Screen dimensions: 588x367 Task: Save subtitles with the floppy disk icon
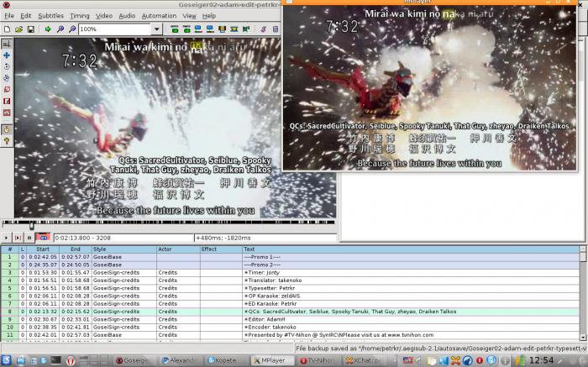31,29
